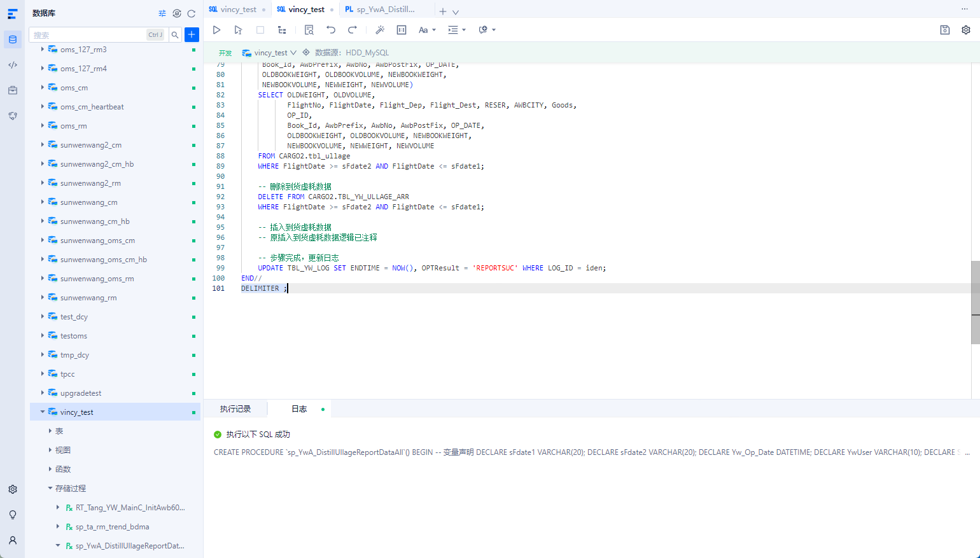Expand the sunwenwang_oms_cm database node
The width and height of the screenshot is (980, 558).
point(43,240)
